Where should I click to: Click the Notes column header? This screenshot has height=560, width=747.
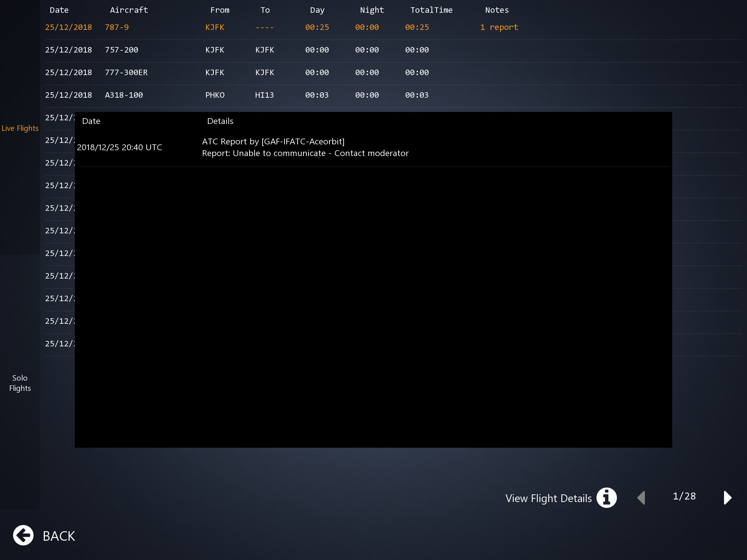coord(497,10)
